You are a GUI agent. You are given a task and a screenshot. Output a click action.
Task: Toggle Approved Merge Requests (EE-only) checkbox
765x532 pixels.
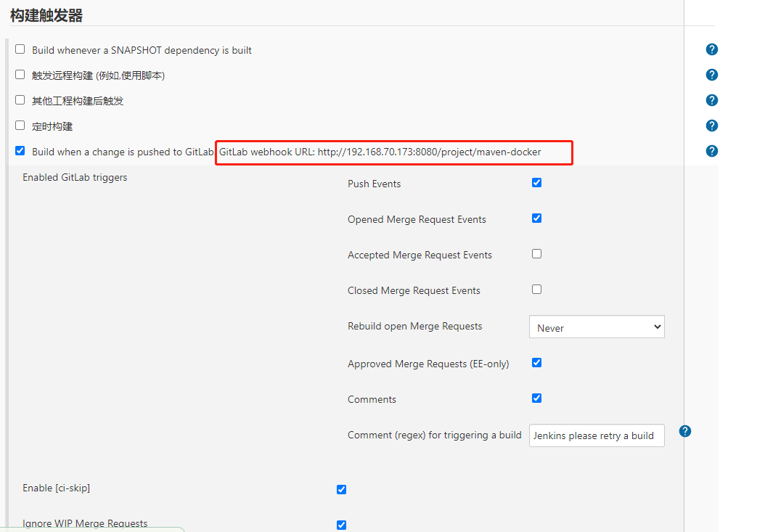pos(537,363)
